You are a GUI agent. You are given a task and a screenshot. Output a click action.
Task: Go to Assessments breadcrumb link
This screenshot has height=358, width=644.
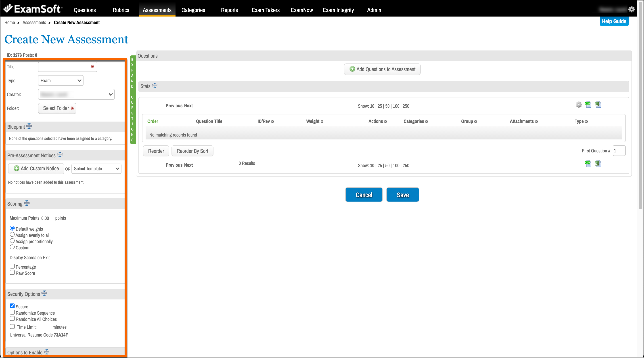tap(34, 23)
